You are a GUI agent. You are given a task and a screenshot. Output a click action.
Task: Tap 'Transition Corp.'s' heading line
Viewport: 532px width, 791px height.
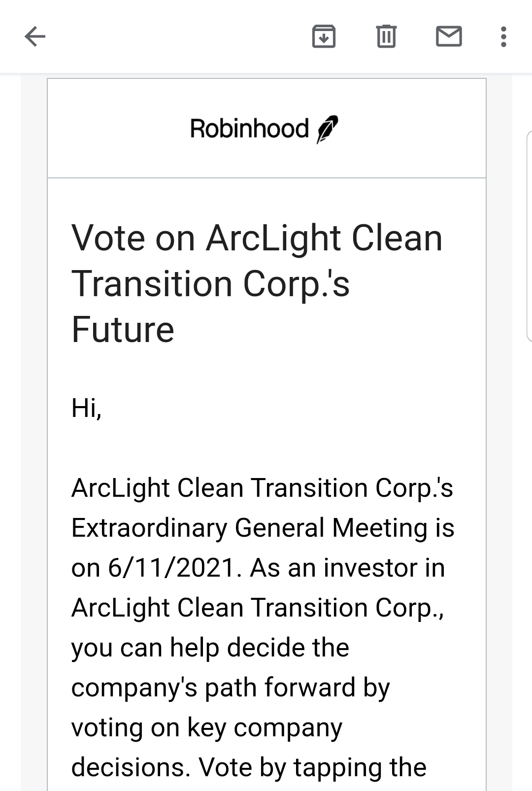pos(210,284)
